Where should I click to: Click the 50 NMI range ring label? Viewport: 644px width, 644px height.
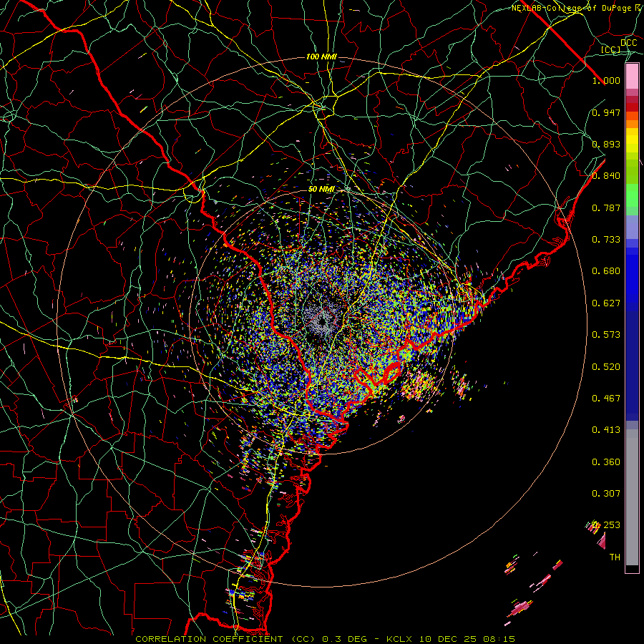(x=321, y=189)
